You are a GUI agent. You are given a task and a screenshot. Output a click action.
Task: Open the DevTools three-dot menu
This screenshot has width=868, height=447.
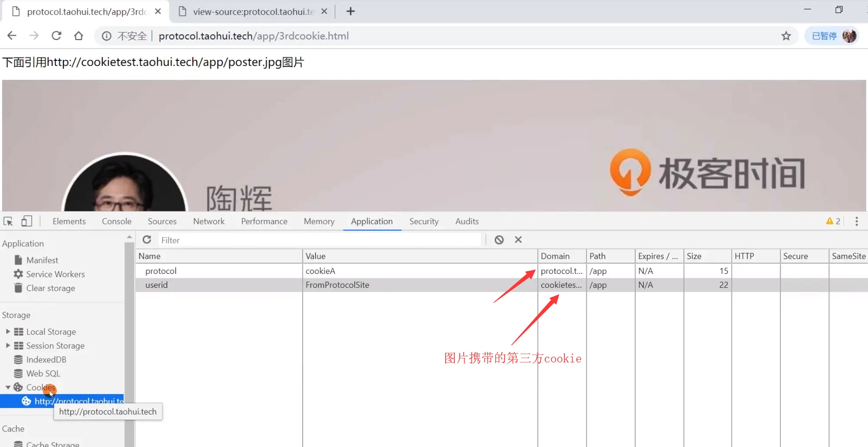point(856,221)
